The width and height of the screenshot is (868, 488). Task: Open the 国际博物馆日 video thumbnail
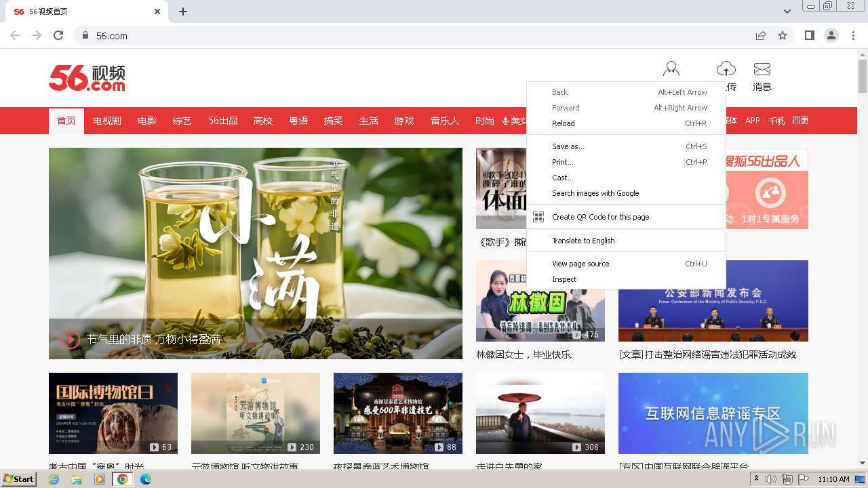[113, 413]
